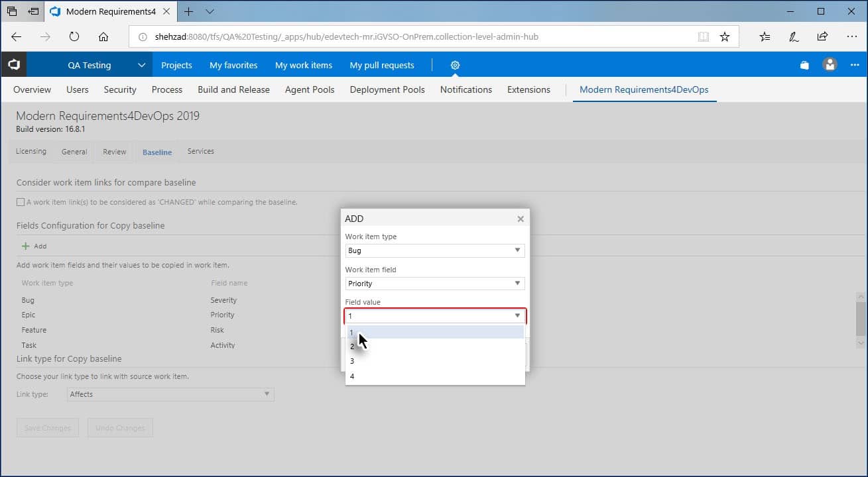Close the ADD dialog with X
The image size is (868, 477).
click(x=521, y=219)
